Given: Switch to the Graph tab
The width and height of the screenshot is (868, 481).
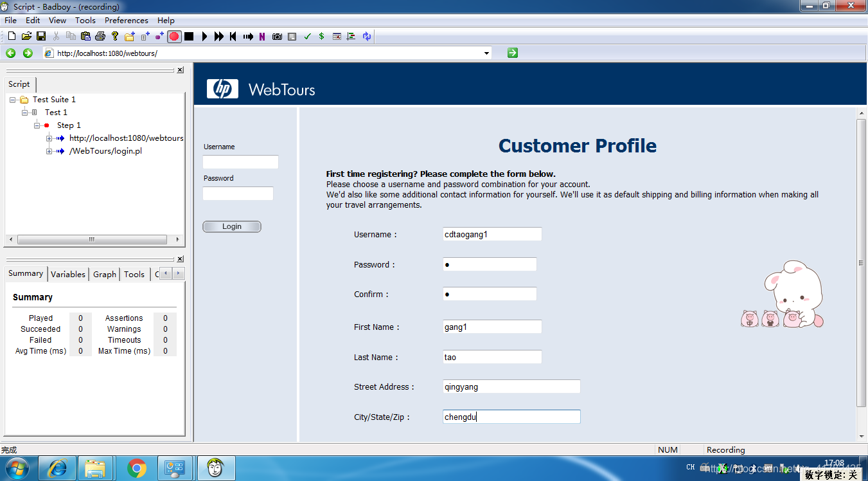Looking at the screenshot, I should [105, 275].
